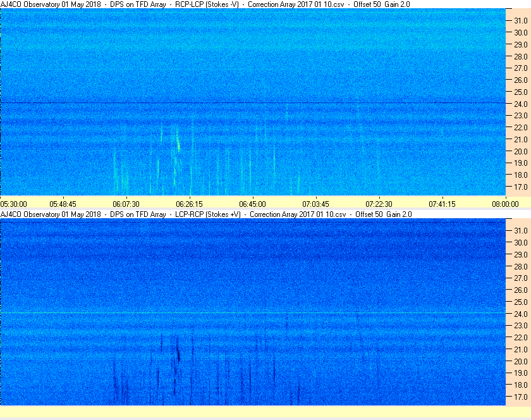Select the 06:07:30 time axis label

126,204
